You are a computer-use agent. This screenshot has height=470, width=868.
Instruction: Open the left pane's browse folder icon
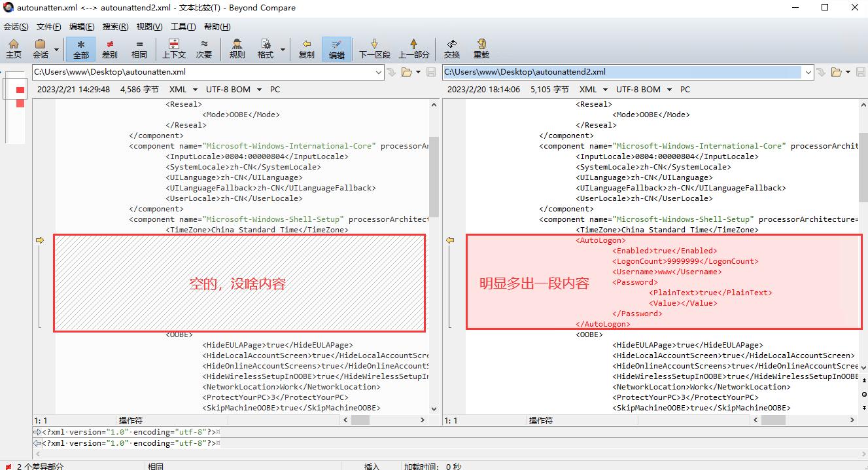coord(406,72)
